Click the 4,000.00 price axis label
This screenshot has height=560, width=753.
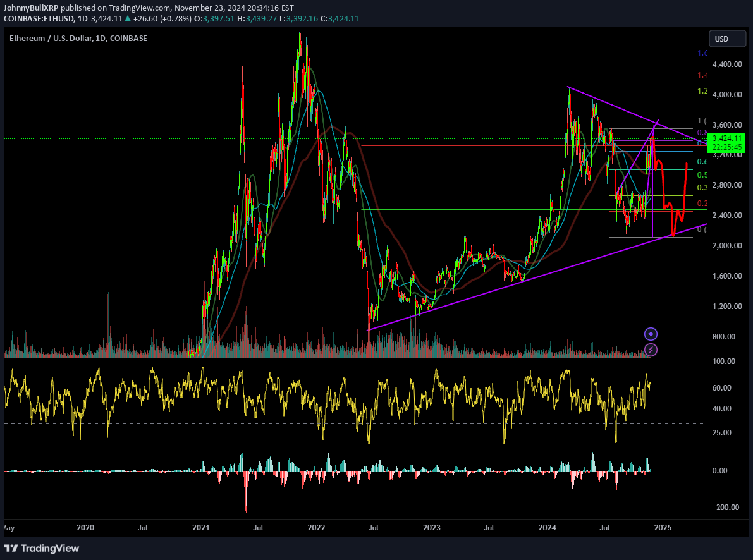(x=727, y=95)
